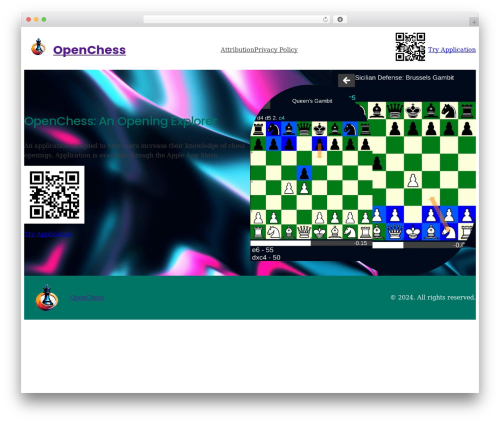This screenshot has width=500, height=423.
Task: Click the new tab plus button in the browser
Action: pos(474,22)
